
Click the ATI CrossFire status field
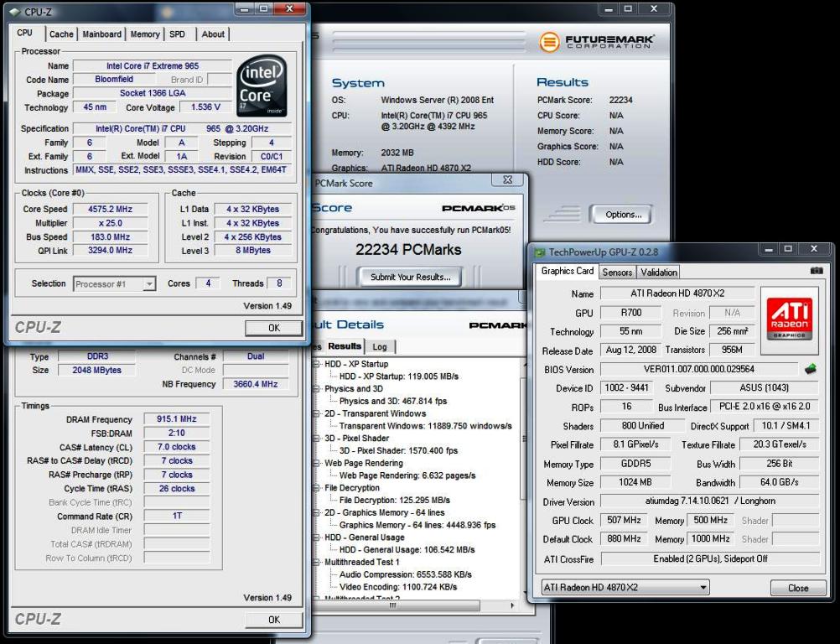(x=710, y=558)
